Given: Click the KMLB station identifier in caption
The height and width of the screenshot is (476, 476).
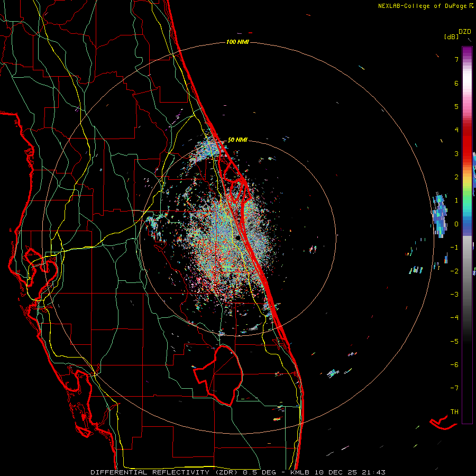Looking at the screenshot, I should pyautogui.click(x=300, y=472).
